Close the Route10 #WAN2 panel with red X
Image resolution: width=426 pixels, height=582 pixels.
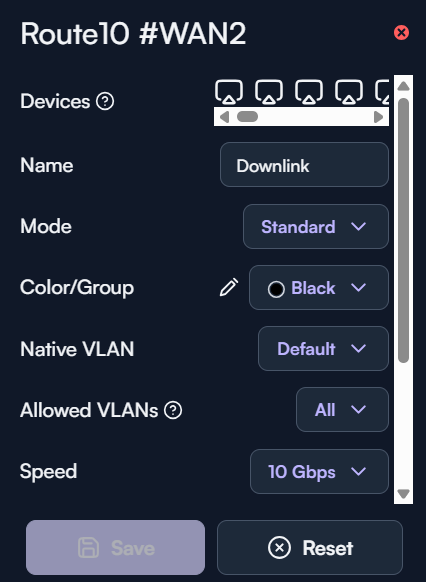(x=402, y=33)
